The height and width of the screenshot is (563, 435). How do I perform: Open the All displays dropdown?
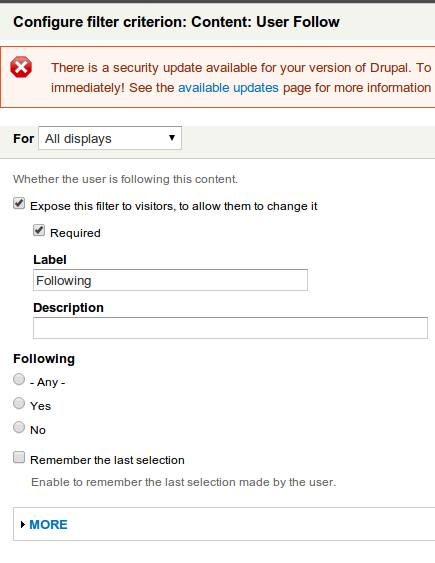(110, 138)
